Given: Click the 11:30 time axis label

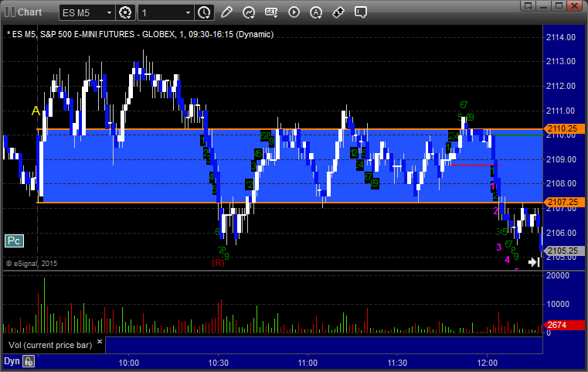Looking at the screenshot, I should click(397, 363).
